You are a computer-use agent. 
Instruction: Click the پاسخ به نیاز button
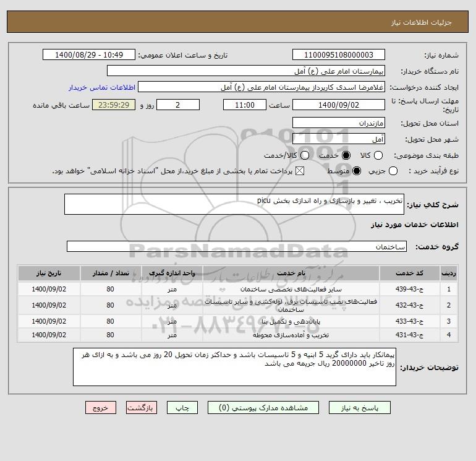click(359, 408)
